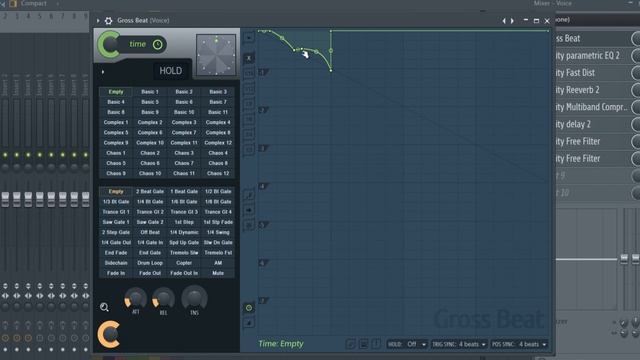Choose volume preset Copter
The height and width of the screenshot is (360, 640).
point(184,263)
